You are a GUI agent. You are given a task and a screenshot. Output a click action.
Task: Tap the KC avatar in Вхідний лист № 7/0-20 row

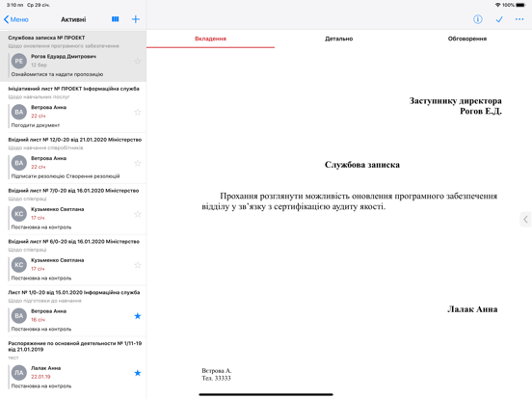19,214
